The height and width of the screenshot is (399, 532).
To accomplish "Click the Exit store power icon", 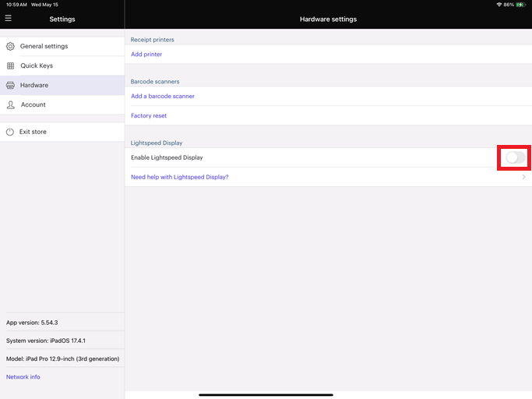I will pyautogui.click(x=10, y=132).
